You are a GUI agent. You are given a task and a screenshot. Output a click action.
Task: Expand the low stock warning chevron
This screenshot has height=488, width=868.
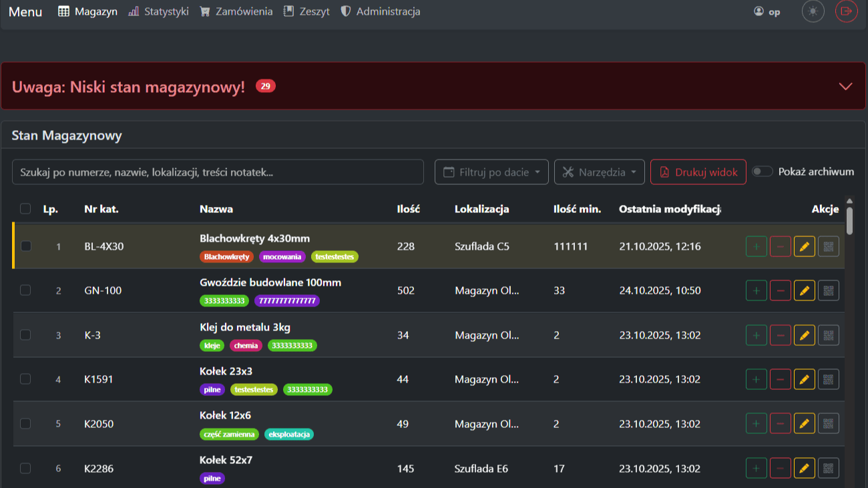(x=845, y=86)
